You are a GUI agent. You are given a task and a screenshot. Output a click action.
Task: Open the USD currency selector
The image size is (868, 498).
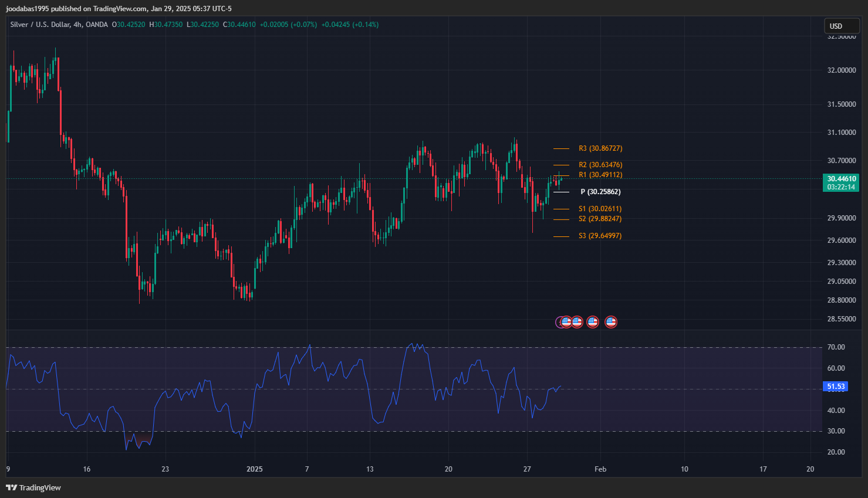(842, 26)
